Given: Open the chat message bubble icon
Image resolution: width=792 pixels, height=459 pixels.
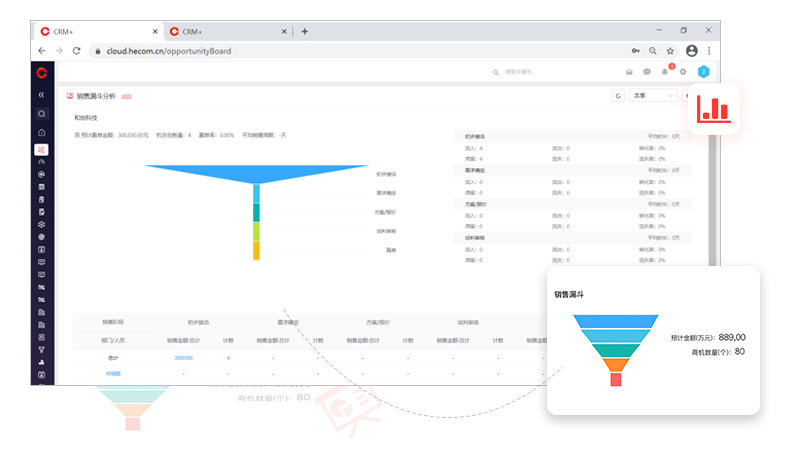Looking at the screenshot, I should [647, 72].
